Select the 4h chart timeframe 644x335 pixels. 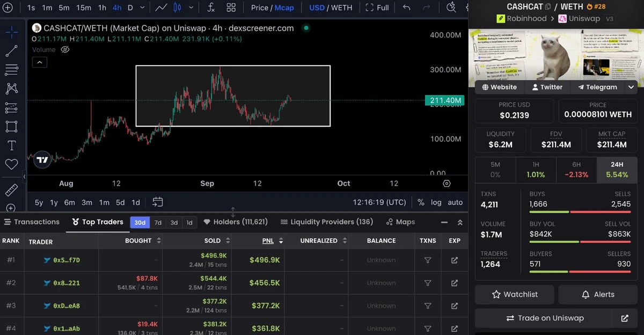pos(117,8)
